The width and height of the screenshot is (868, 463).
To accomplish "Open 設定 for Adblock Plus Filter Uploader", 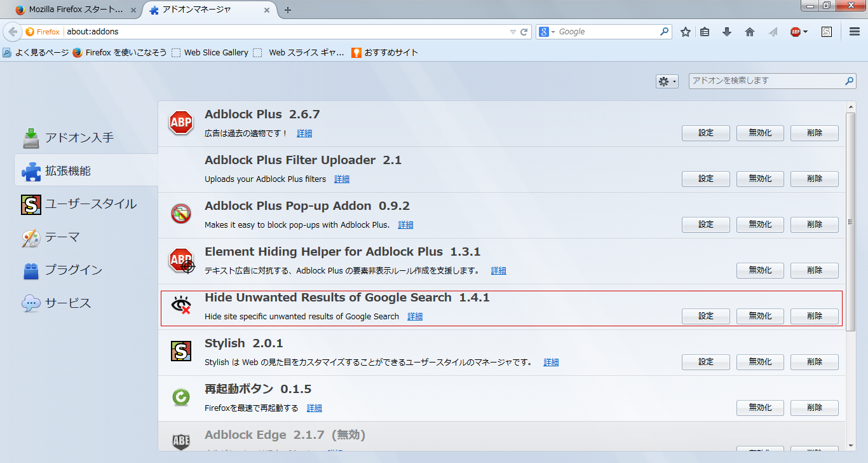I will tap(706, 179).
